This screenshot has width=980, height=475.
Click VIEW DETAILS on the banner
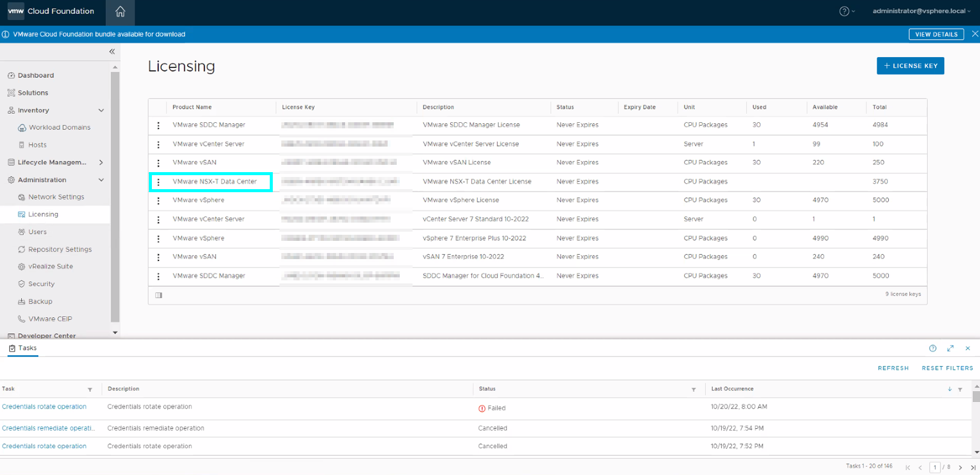pos(936,34)
